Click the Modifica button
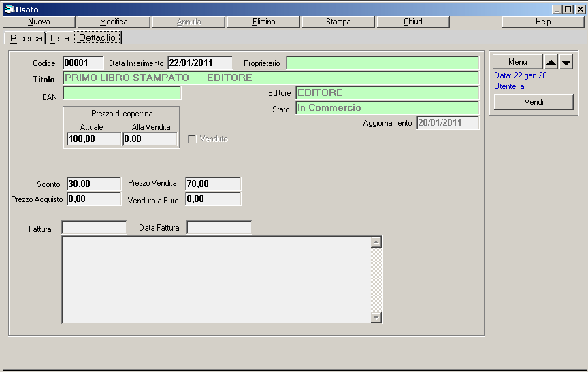 tap(114, 22)
